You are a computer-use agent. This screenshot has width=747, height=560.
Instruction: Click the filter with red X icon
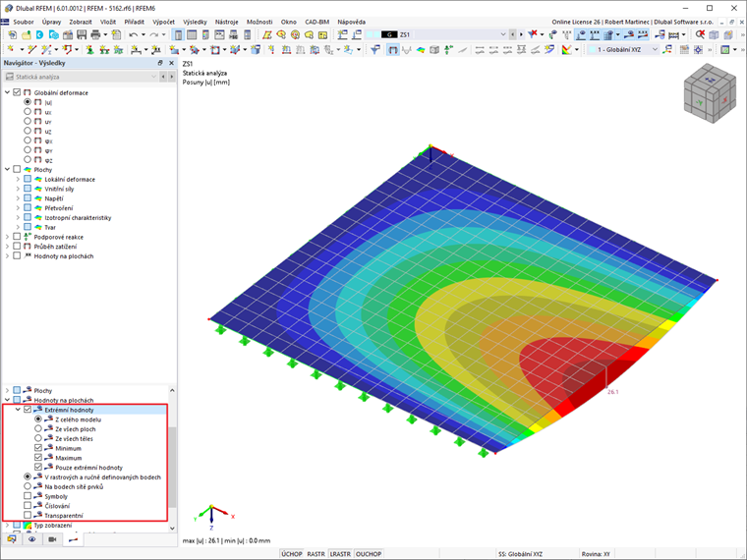tap(533, 34)
